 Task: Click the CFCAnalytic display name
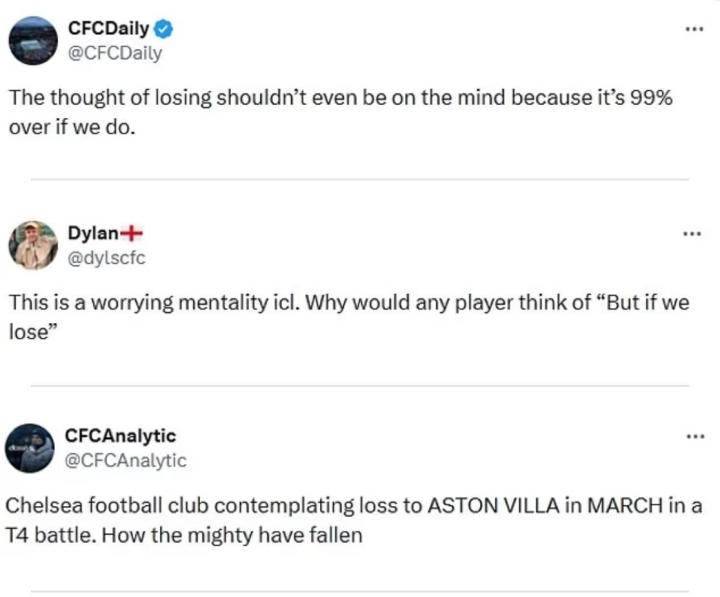point(120,436)
